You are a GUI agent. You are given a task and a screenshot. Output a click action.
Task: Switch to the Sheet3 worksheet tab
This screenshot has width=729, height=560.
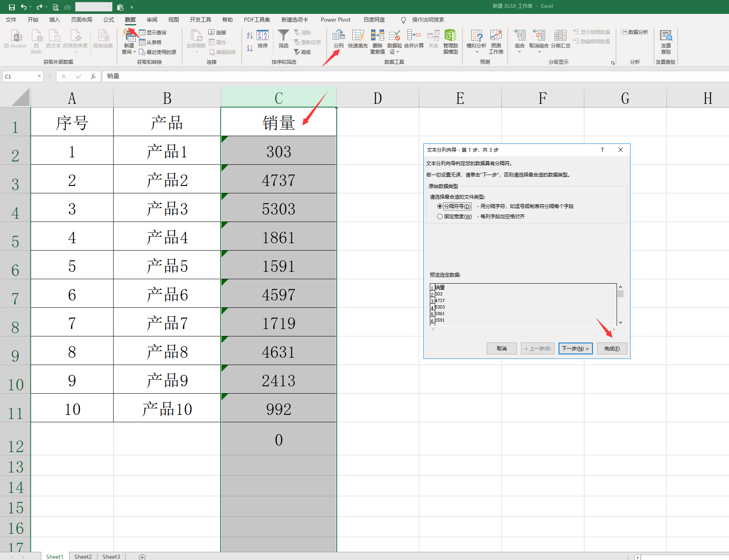pos(111,556)
